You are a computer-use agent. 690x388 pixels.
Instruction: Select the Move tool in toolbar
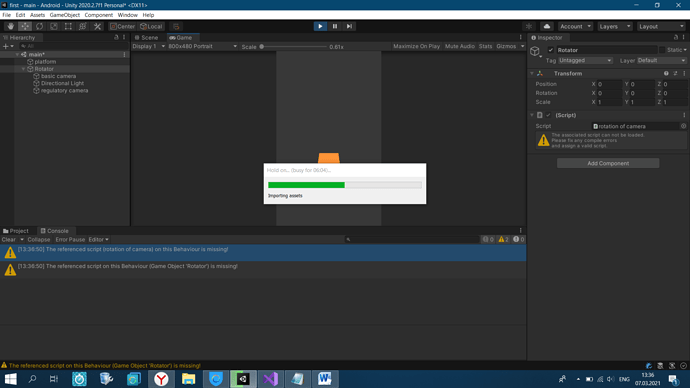(25, 26)
